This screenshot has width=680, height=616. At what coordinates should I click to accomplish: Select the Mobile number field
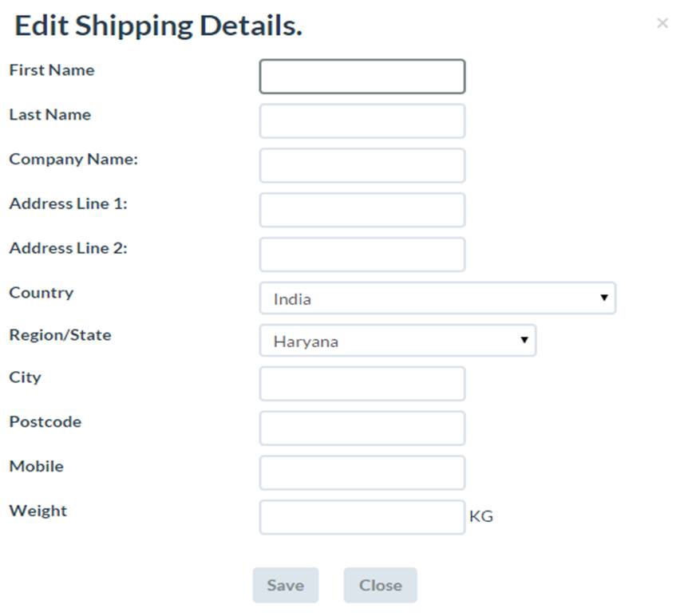coord(362,472)
